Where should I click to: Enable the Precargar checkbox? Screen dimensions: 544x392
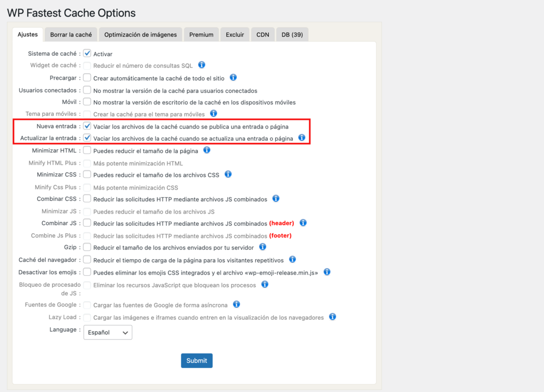87,78
